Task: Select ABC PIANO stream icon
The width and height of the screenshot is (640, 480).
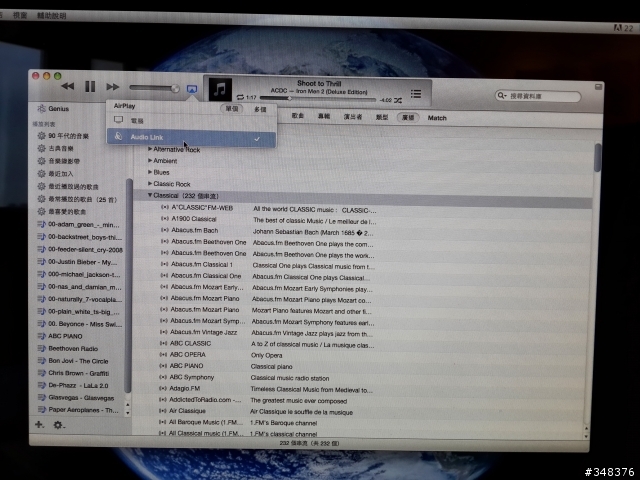Action: 163,366
